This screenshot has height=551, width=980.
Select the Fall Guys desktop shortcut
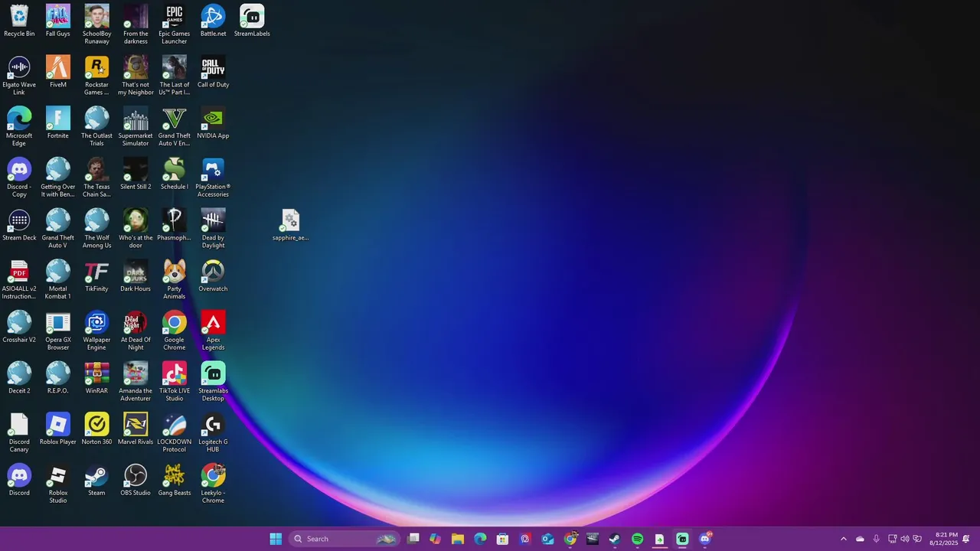58,21
